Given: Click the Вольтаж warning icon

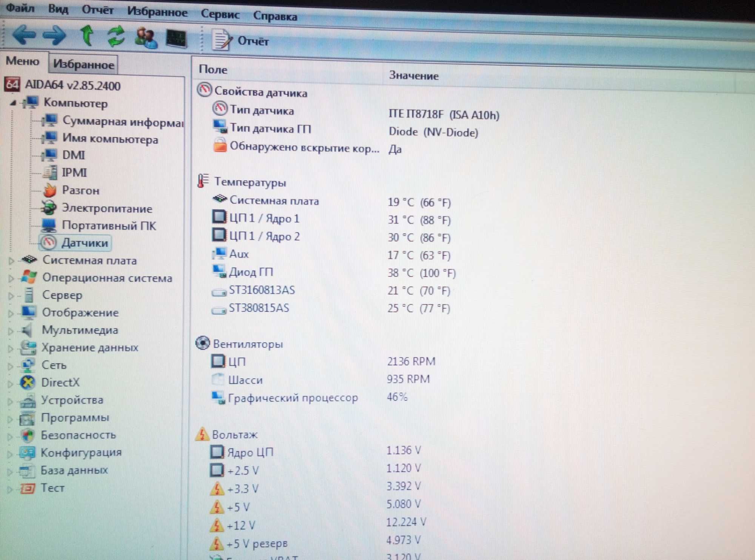Looking at the screenshot, I should 202,434.
